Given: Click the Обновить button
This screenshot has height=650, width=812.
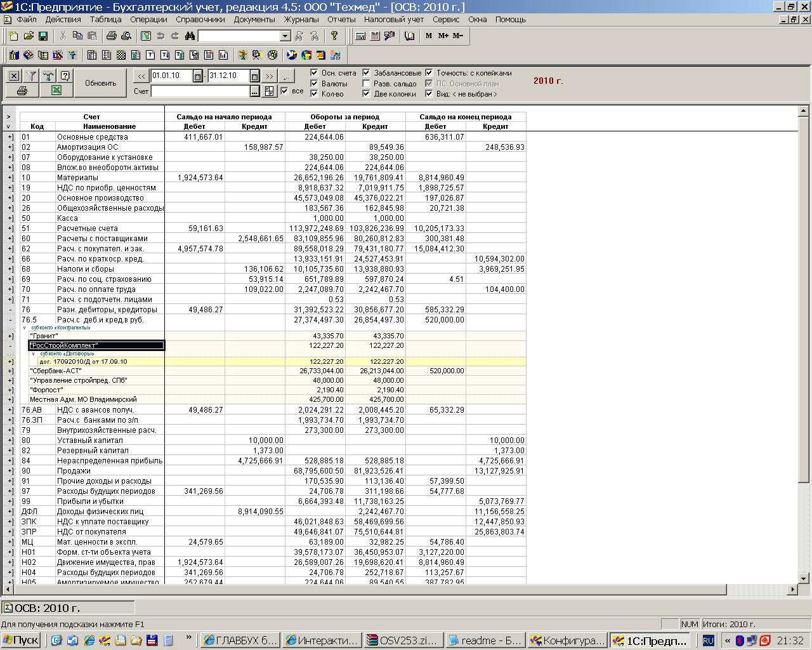Looking at the screenshot, I should (100, 83).
